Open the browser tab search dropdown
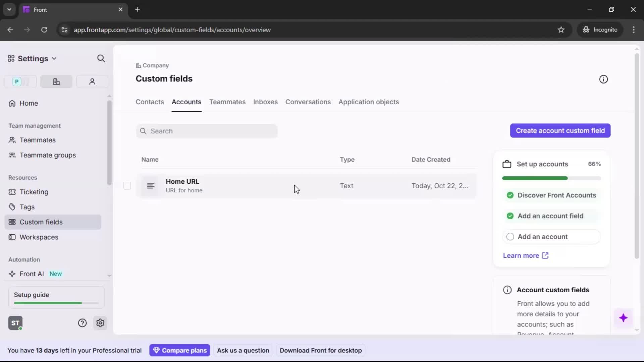Screen dimensions: 644x362 click(x=9, y=9)
